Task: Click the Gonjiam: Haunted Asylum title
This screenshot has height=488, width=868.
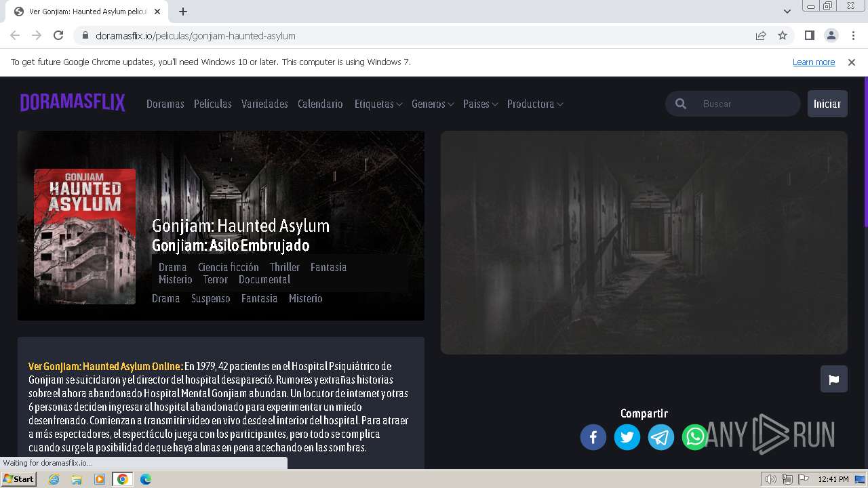Action: [x=241, y=226]
